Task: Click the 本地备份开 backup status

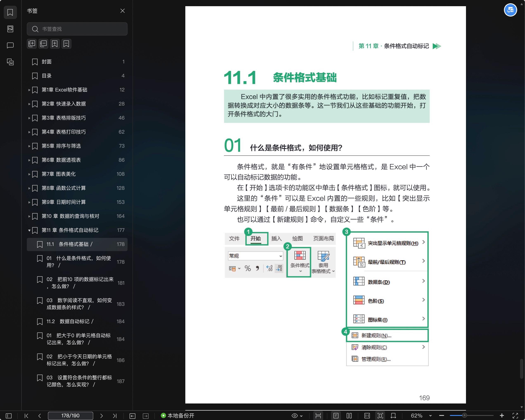Action: [177, 416]
